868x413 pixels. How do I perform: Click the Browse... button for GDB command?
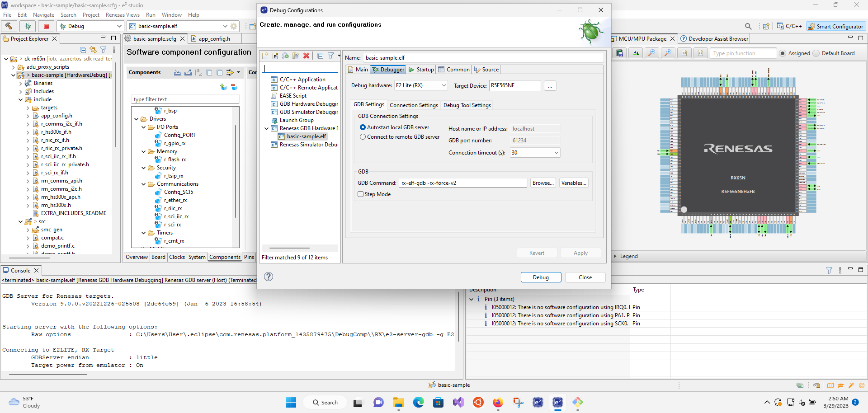tap(543, 183)
